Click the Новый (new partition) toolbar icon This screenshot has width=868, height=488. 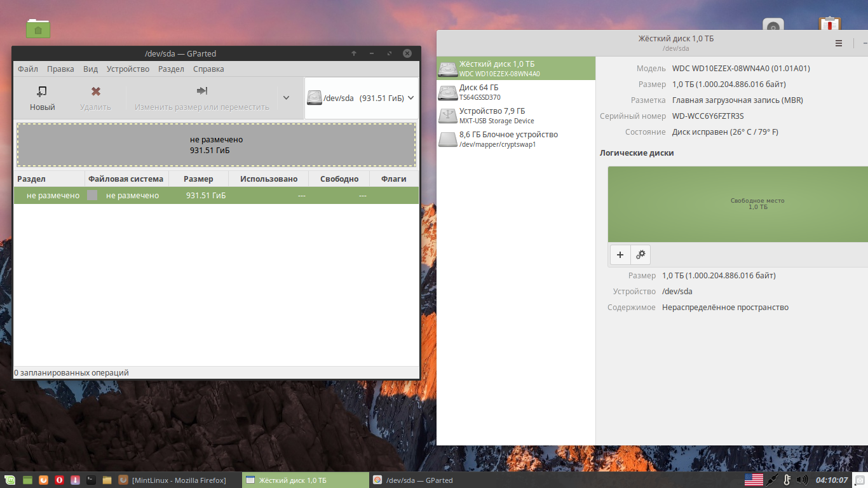pyautogui.click(x=42, y=98)
